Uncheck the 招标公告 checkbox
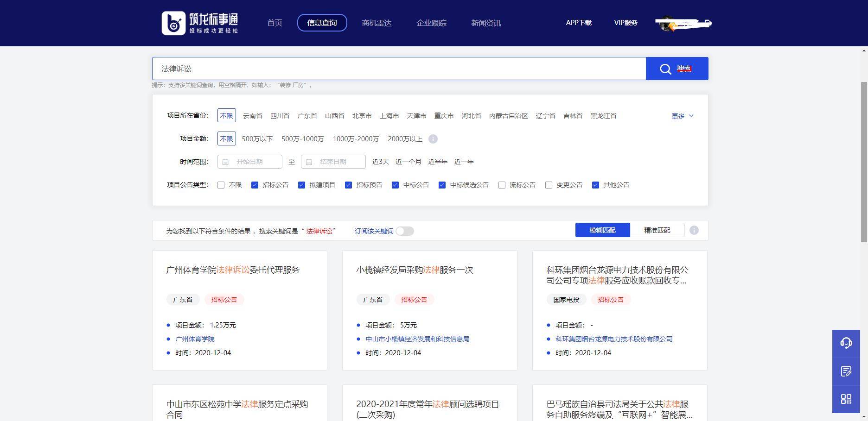This screenshot has width=868, height=421. (255, 185)
